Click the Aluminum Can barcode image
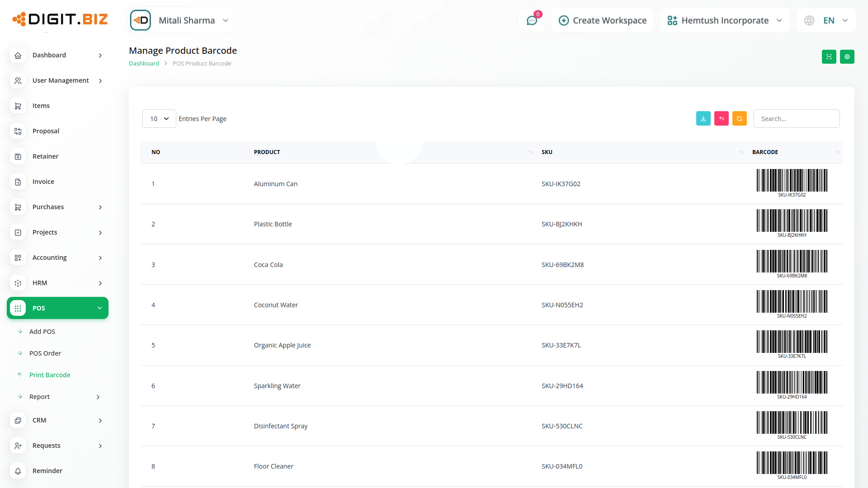Image resolution: width=868 pixels, height=488 pixels. coord(792,181)
